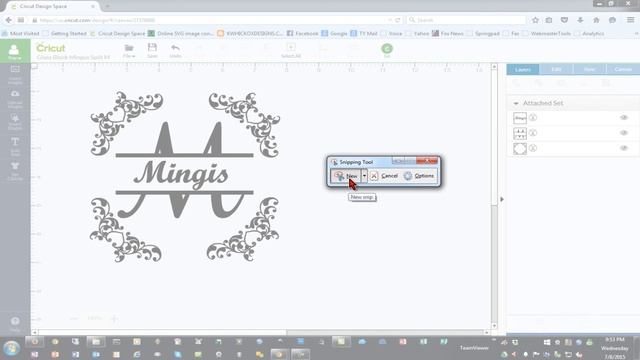The height and width of the screenshot is (360, 640).
Task: Click the cut-type icon of the flourish layer
Action: coord(533,148)
